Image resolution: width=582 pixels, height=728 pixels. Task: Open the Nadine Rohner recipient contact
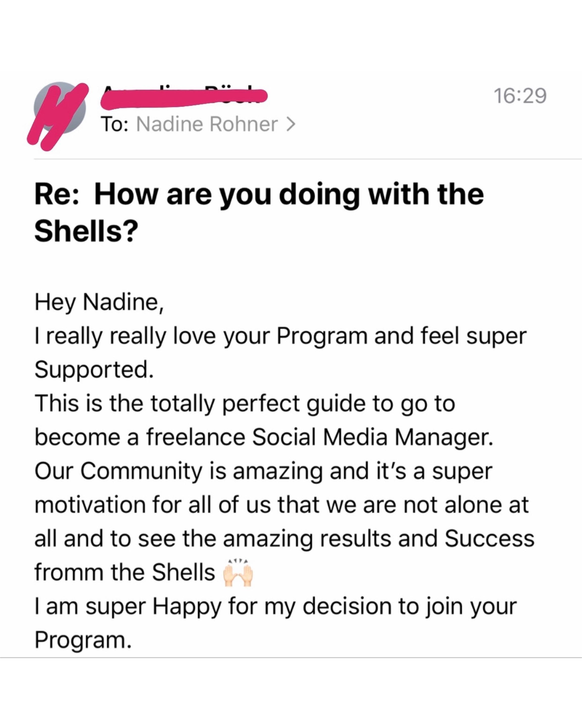tap(206, 124)
